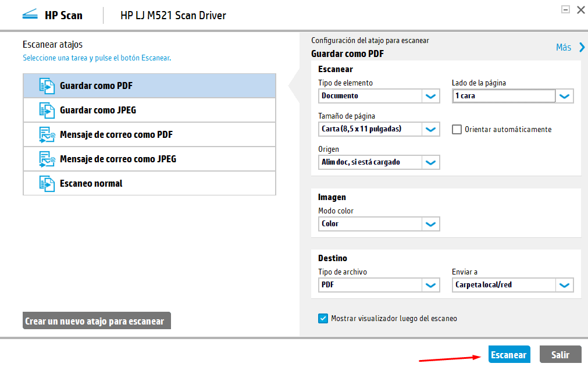Click Configuración del atajo para escanear text
This screenshot has width=588, height=367.
(x=370, y=41)
